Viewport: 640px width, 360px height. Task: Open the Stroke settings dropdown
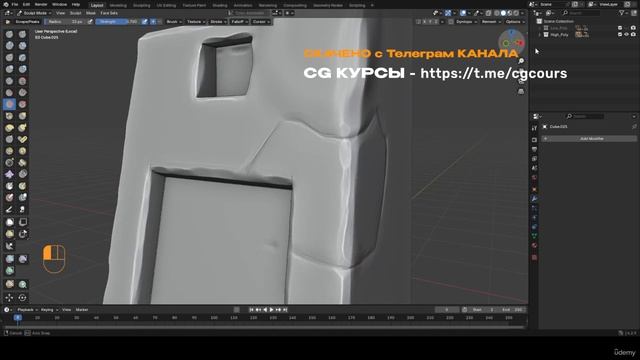click(218, 22)
